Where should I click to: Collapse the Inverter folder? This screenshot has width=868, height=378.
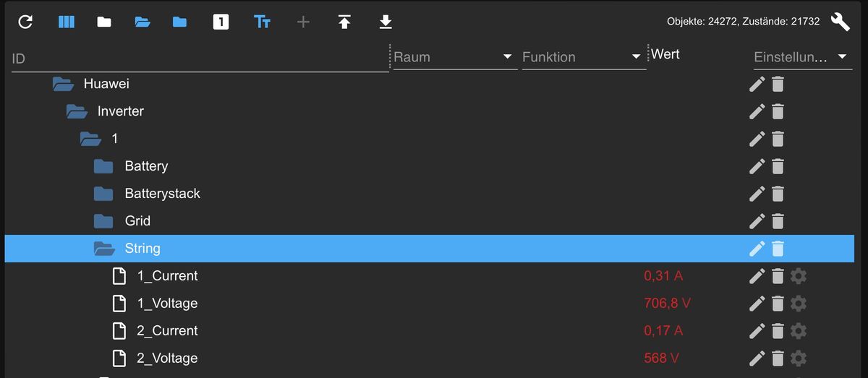77,111
